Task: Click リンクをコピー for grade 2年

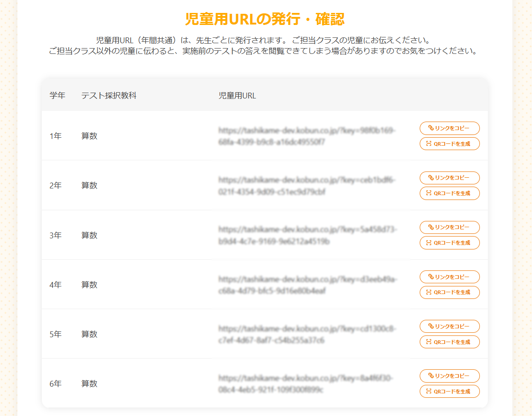Action: [450, 178]
